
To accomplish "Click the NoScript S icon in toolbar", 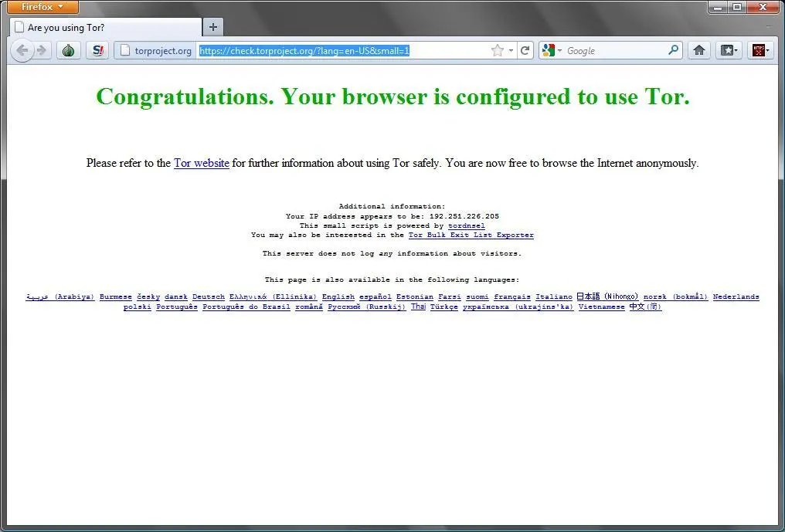I will [x=97, y=51].
